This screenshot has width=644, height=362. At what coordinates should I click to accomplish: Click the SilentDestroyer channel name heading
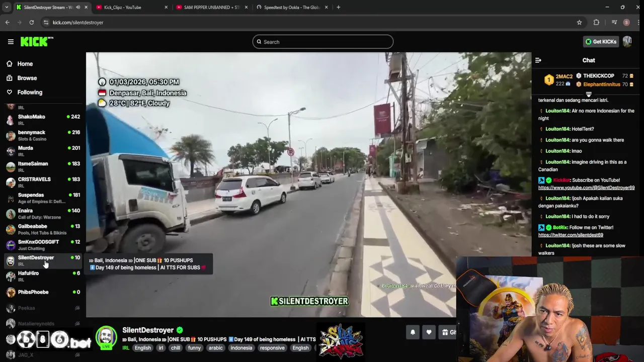coord(148,330)
